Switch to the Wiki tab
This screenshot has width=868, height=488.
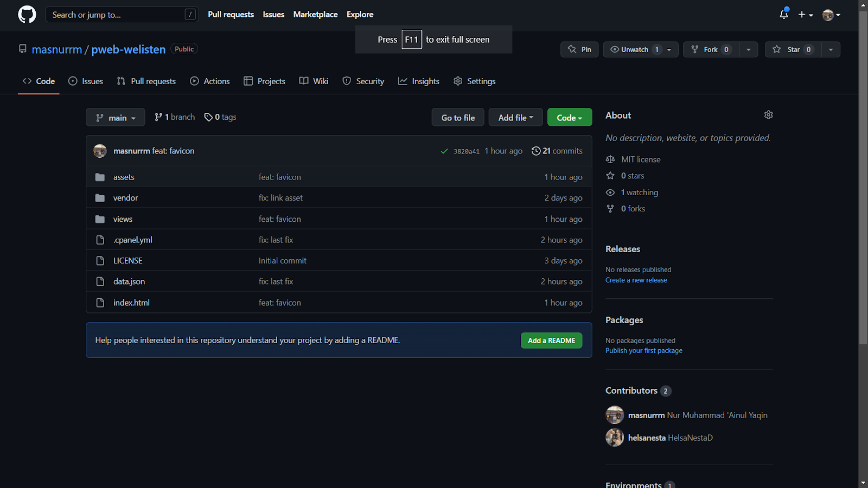point(314,81)
